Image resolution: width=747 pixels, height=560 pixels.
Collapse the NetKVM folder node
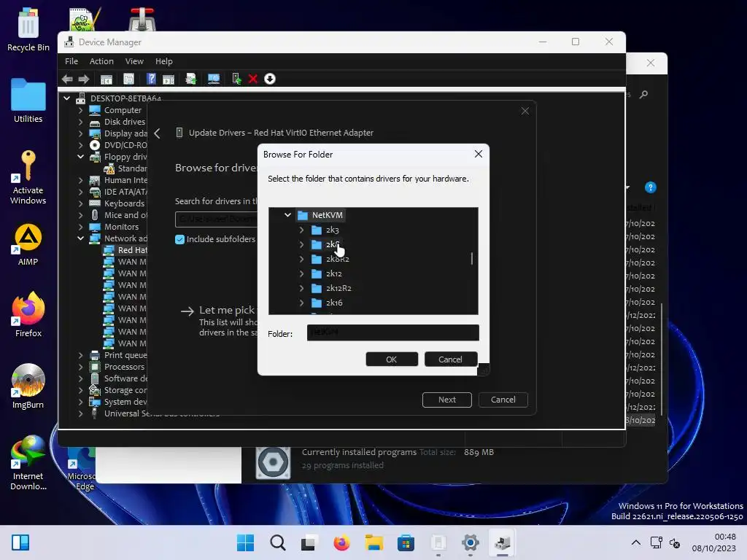(287, 215)
